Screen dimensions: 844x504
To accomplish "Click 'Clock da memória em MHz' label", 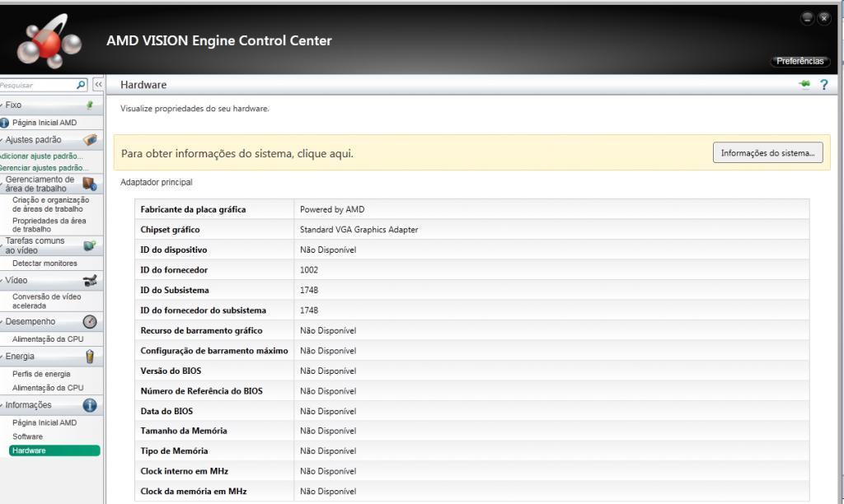I will point(193,492).
